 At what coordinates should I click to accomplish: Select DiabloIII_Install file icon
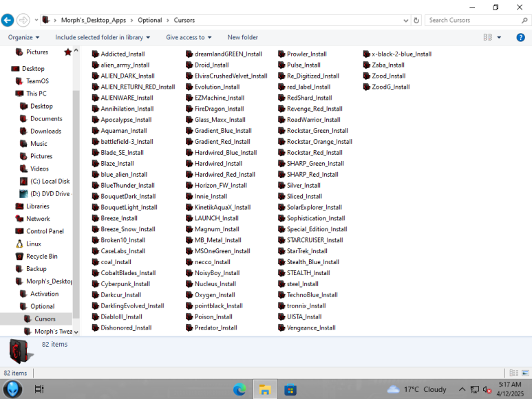coord(96,316)
